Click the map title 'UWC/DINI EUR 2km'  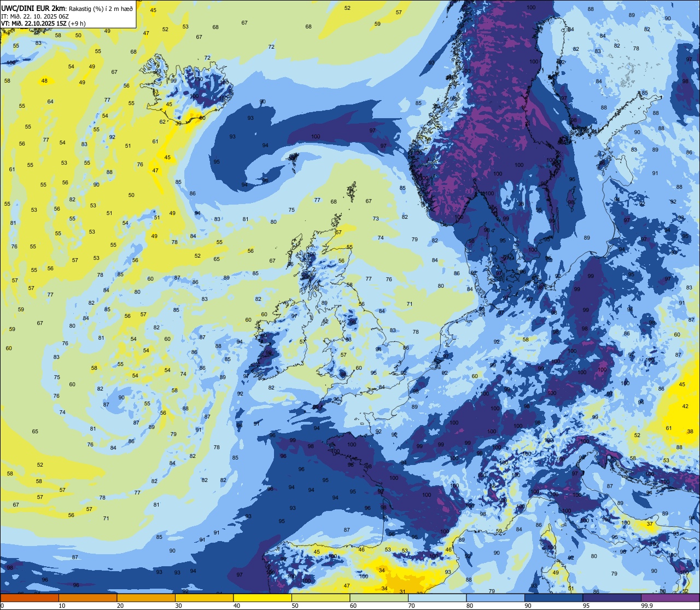[32, 8]
